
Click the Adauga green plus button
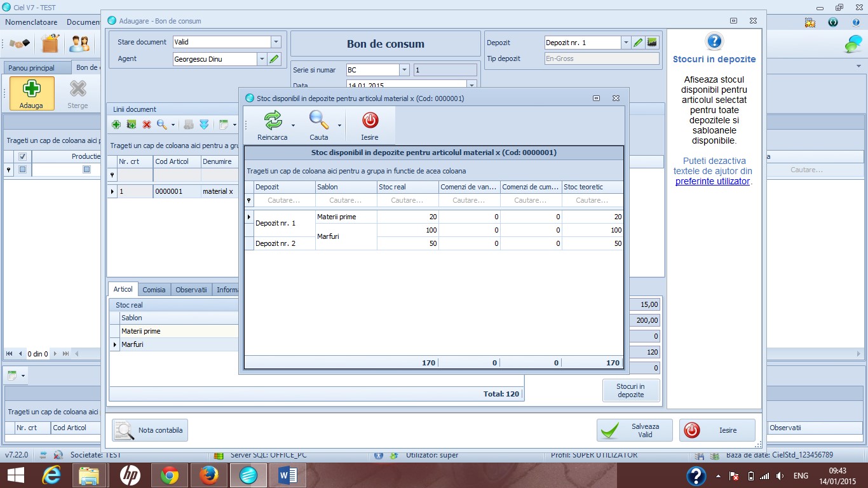pyautogui.click(x=31, y=93)
